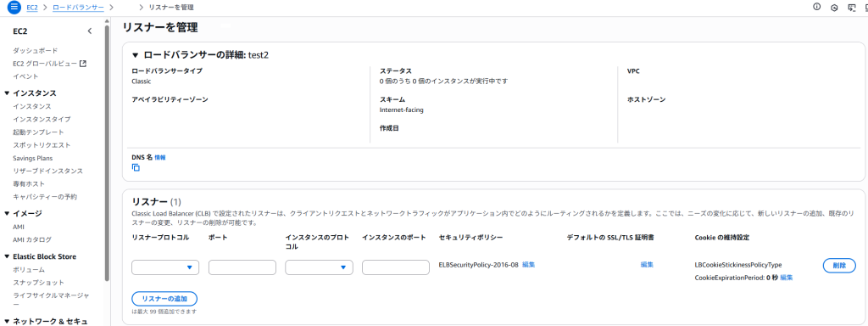Viewport: 868px width, 326px height.
Task: Open external link icon beside EC2 グローバルビュー
Action: (83, 64)
